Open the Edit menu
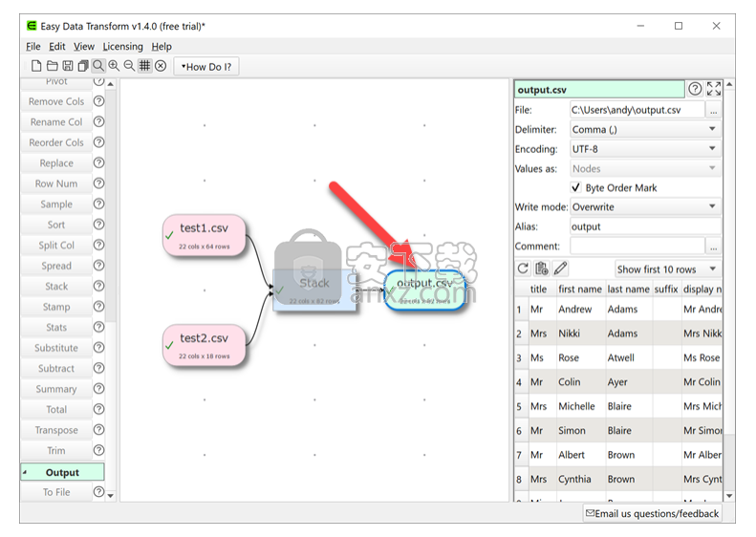Image resolution: width=756 pixels, height=537 pixels. 57,46
